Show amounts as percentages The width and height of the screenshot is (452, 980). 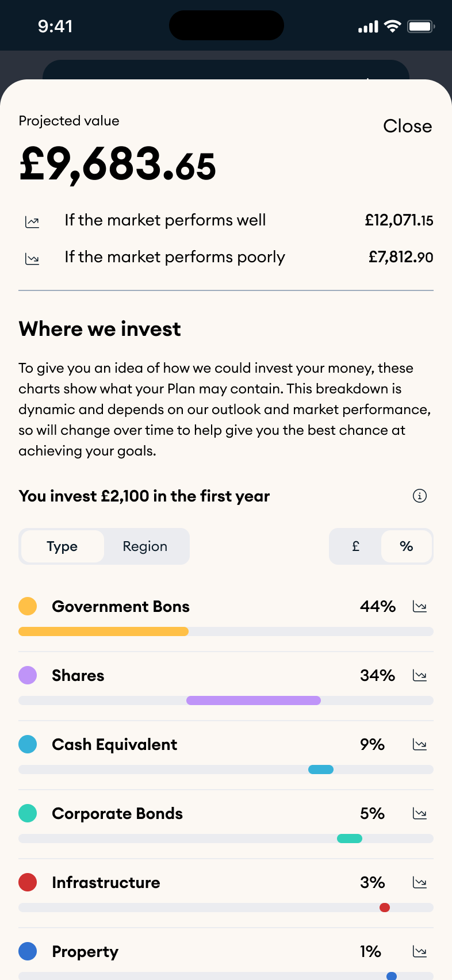407,546
